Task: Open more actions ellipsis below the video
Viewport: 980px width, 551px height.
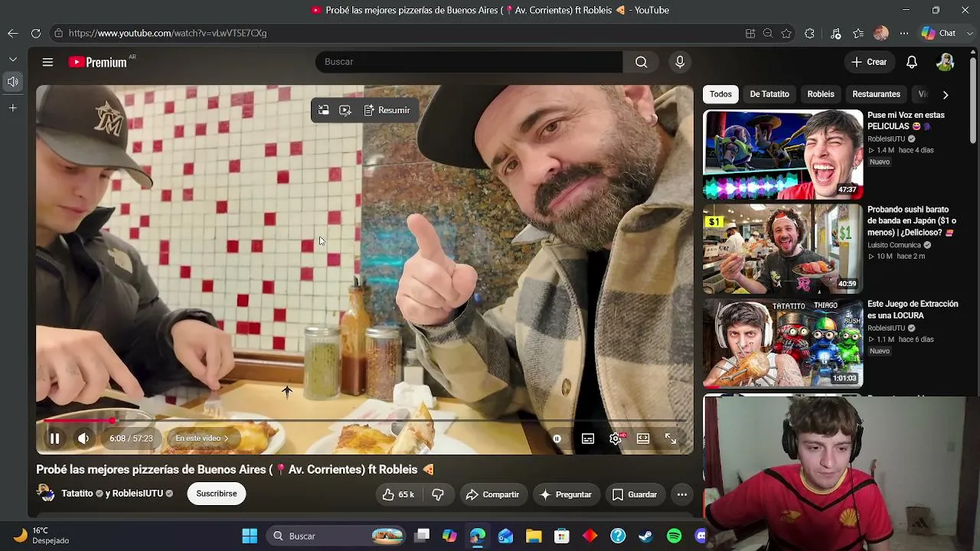Action: pyautogui.click(x=681, y=494)
